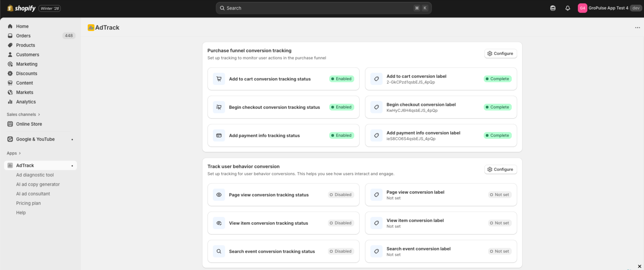This screenshot has width=644, height=270.
Task: Open the Products section icon
Action: 10,45
